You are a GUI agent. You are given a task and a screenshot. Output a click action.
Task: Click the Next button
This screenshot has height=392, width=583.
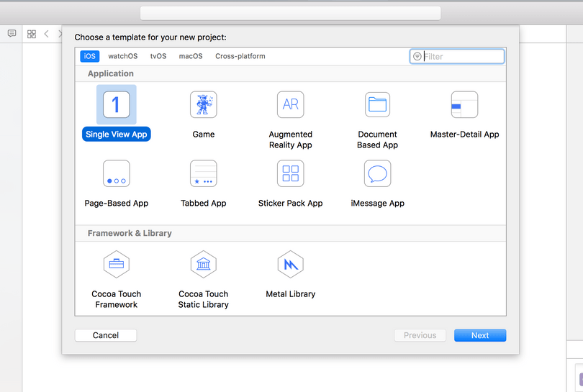(480, 335)
